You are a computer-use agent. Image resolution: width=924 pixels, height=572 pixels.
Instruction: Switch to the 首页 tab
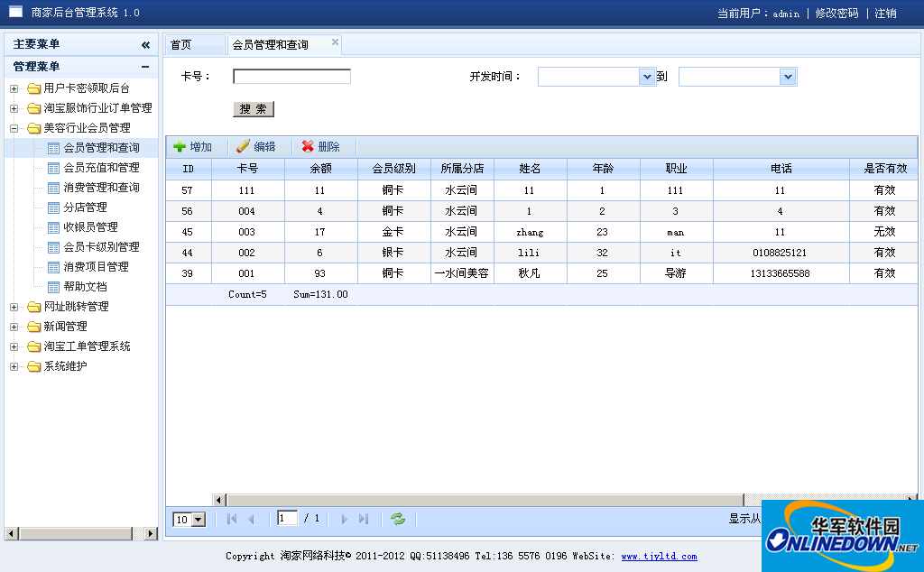coord(195,45)
